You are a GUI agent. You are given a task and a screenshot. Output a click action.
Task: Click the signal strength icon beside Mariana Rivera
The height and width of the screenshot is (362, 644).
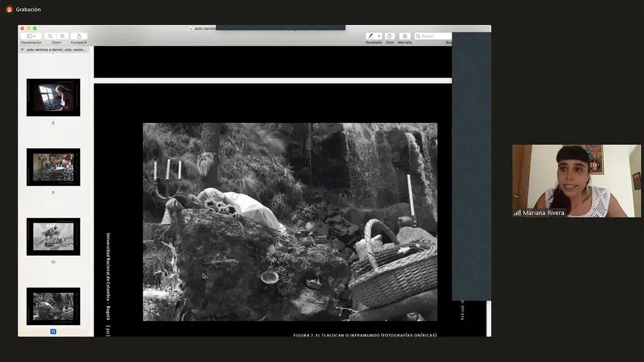tap(517, 213)
